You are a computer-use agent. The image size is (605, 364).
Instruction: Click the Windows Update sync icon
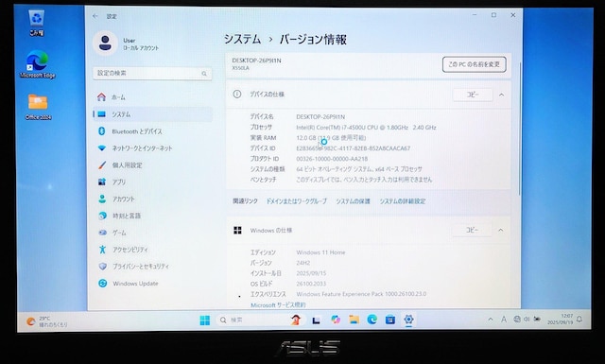103,284
